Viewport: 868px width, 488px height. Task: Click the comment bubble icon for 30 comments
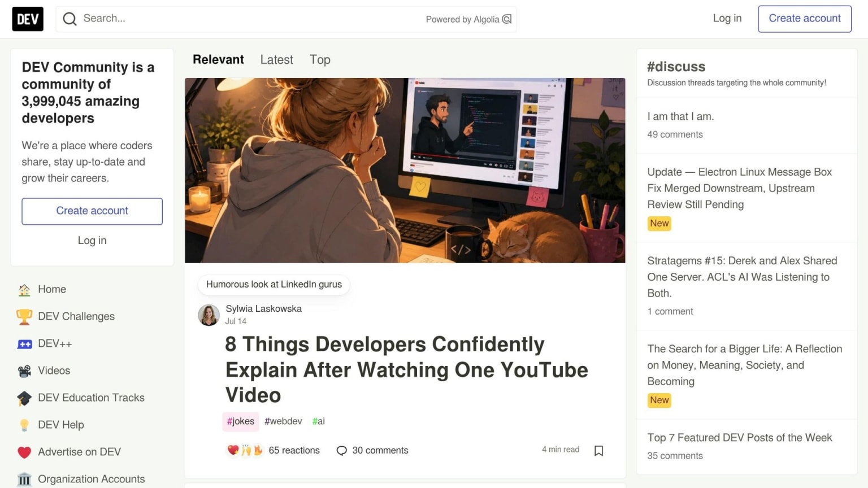pos(341,451)
